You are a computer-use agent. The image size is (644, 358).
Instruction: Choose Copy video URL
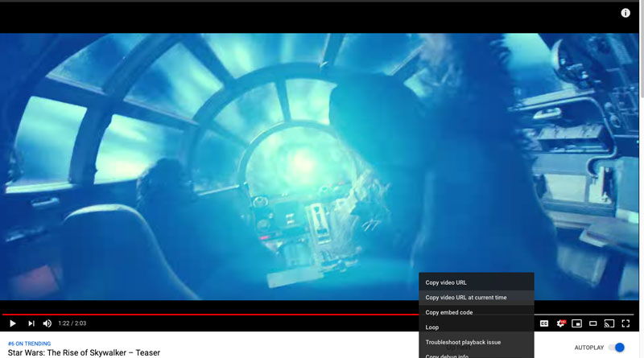tap(477, 282)
